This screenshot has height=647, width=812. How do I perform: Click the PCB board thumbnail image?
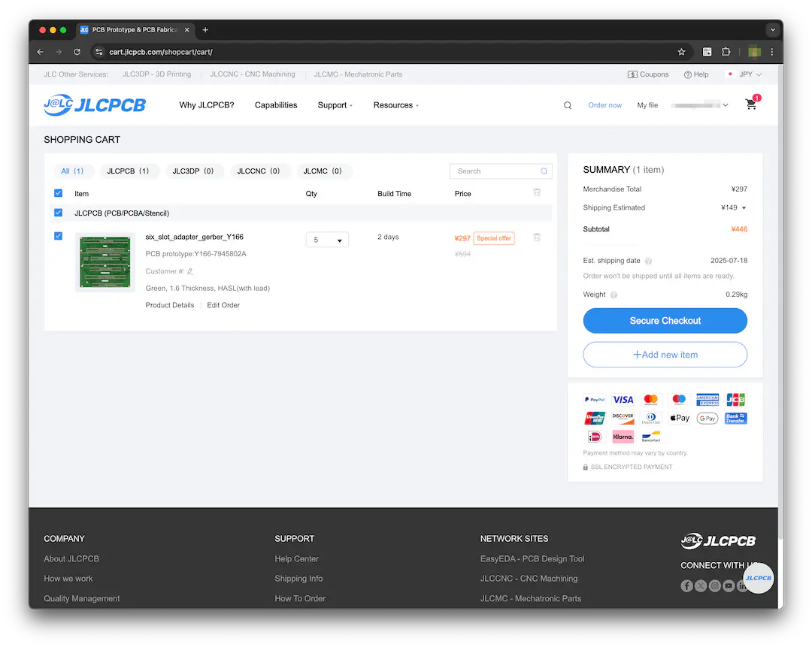click(x=105, y=262)
